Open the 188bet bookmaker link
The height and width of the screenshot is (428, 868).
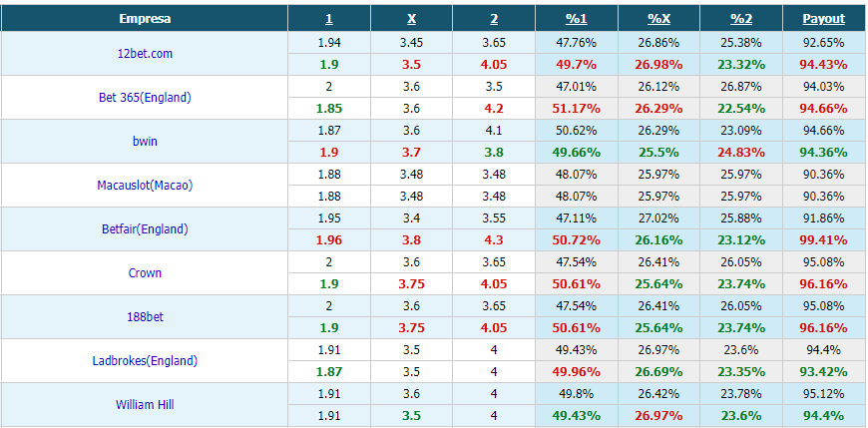coord(145,317)
